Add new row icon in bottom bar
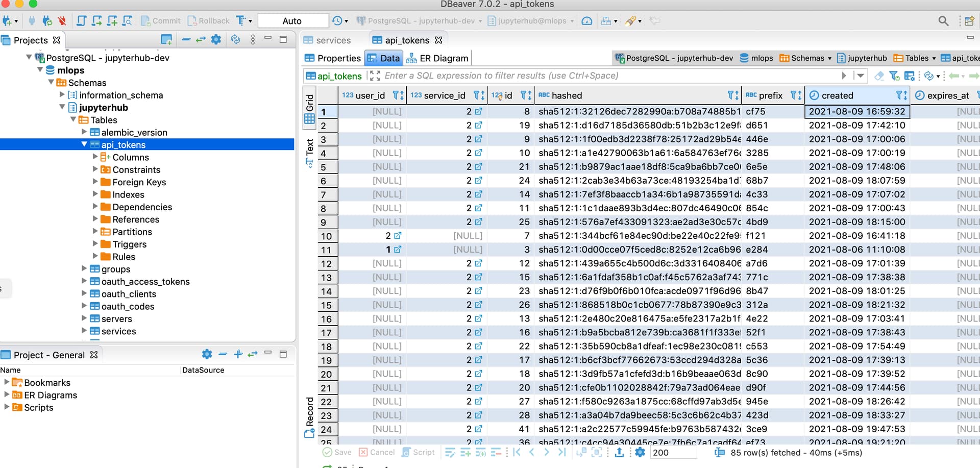This screenshot has height=468, width=980. 465,452
